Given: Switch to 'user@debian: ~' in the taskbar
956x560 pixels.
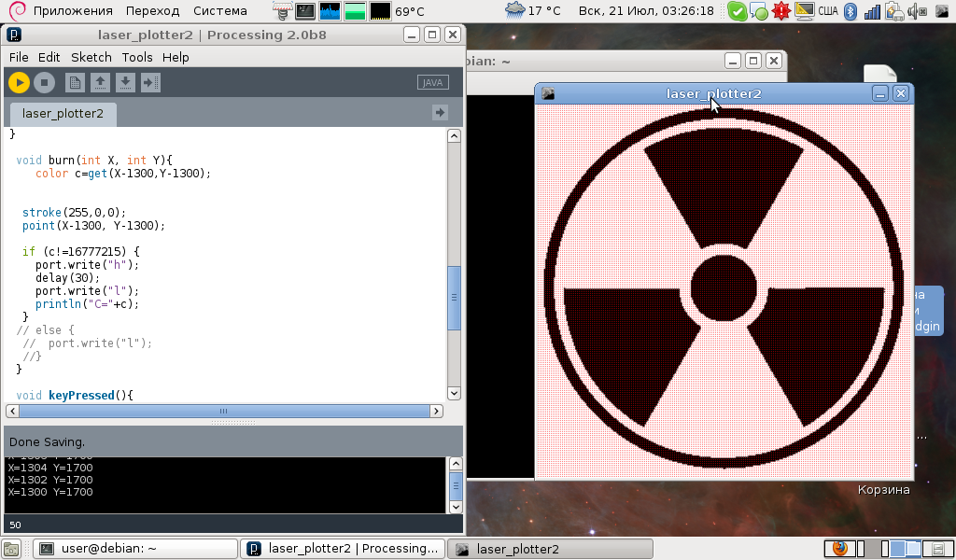Looking at the screenshot, I should (x=134, y=549).
